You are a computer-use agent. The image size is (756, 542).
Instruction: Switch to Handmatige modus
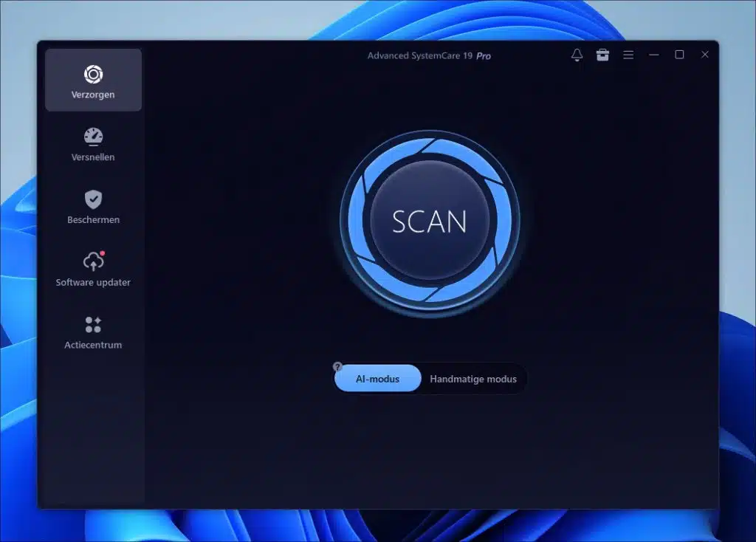(x=473, y=379)
